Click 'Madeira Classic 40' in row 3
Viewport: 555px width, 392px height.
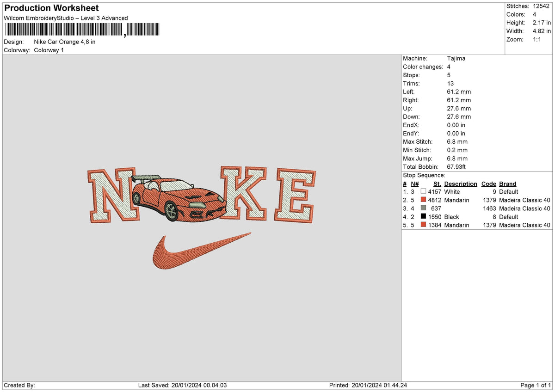point(525,208)
